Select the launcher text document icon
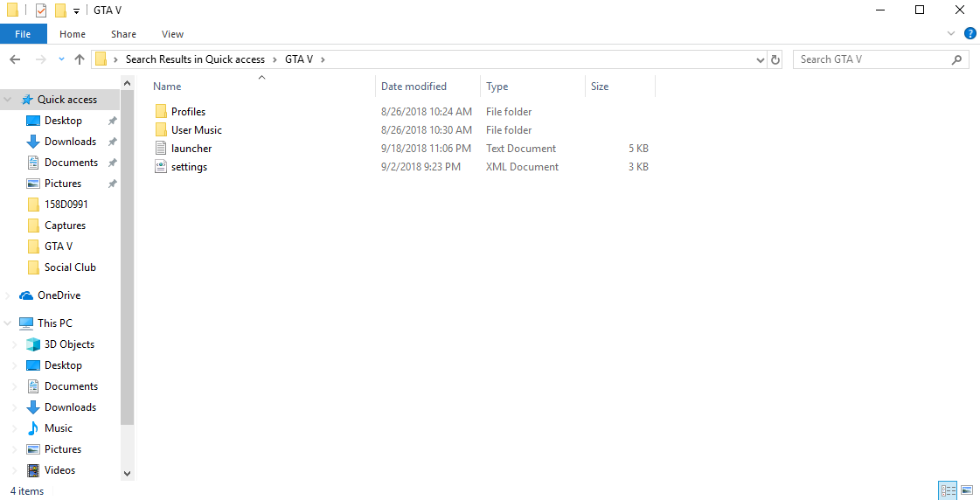The image size is (980, 500). tap(161, 148)
